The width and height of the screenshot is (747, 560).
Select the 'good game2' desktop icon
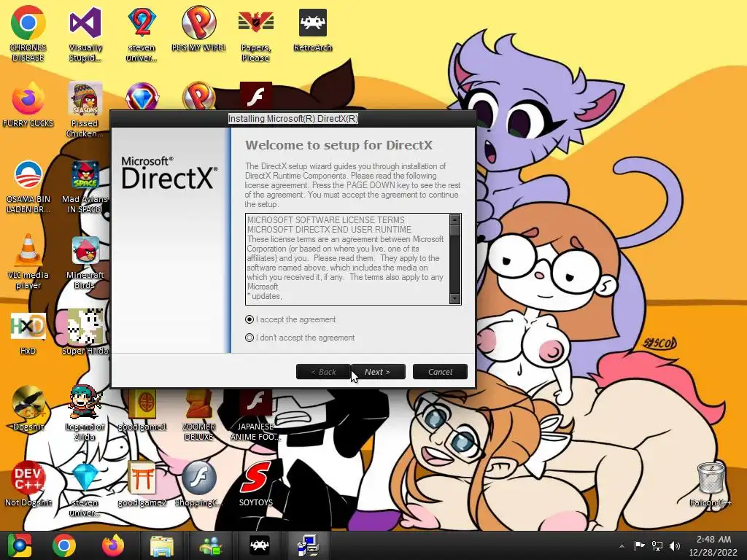(142, 483)
